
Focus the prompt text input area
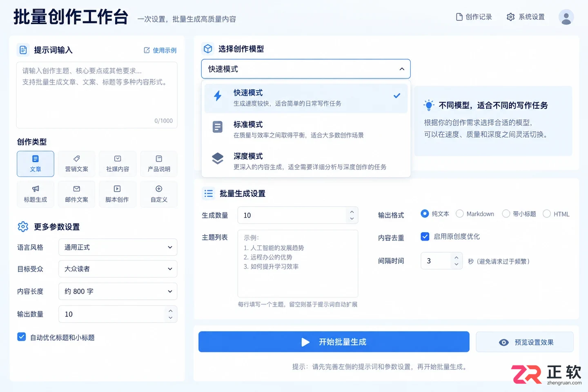point(97,95)
